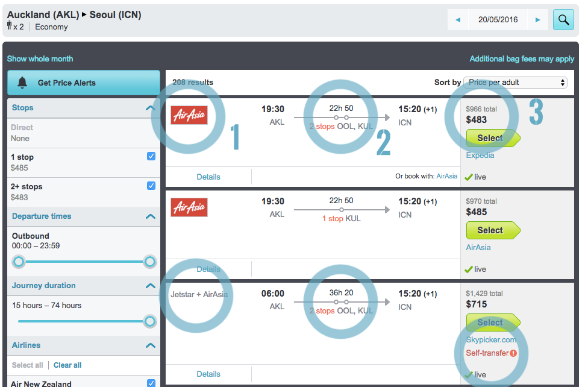Screen dimensions: 588x387
Task: Click the Outbound slider right handle
Action: (x=150, y=262)
